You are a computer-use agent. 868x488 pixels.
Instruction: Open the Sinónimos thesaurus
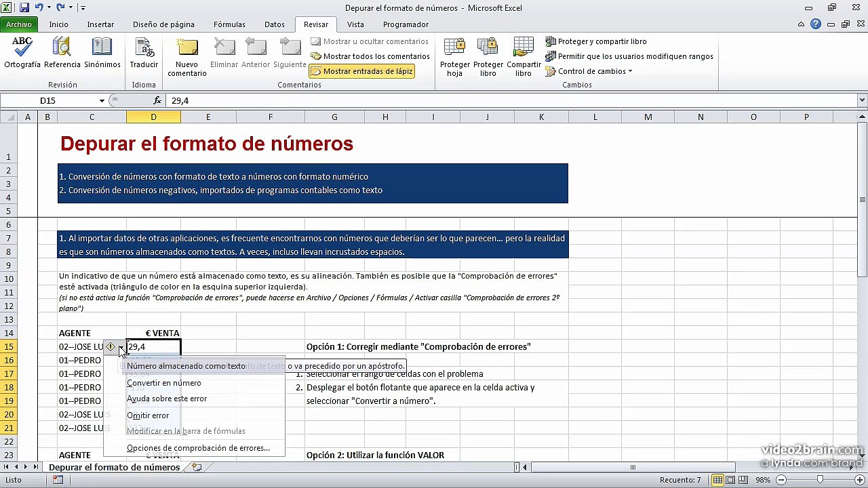(x=102, y=53)
